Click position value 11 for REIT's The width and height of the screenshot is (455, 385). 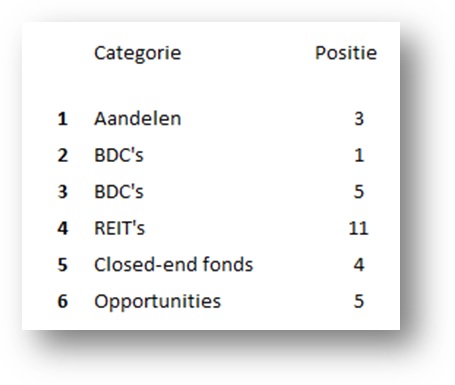coord(358,229)
